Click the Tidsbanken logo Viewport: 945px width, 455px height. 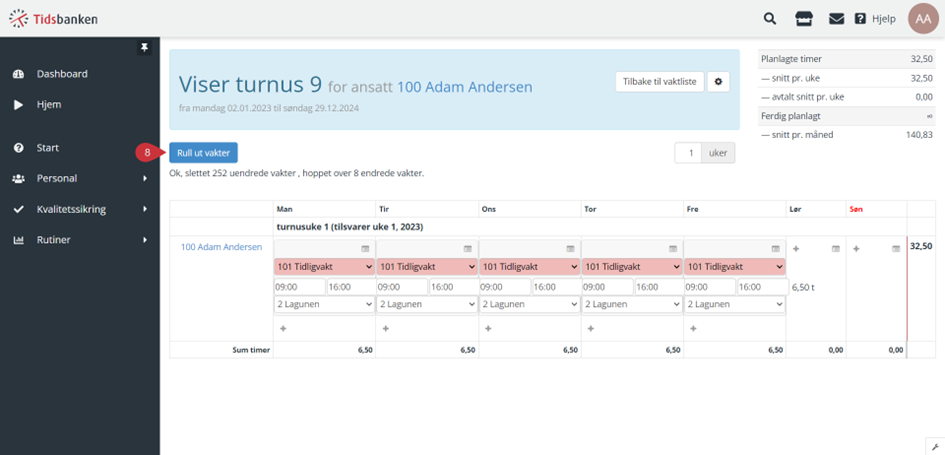[53, 19]
